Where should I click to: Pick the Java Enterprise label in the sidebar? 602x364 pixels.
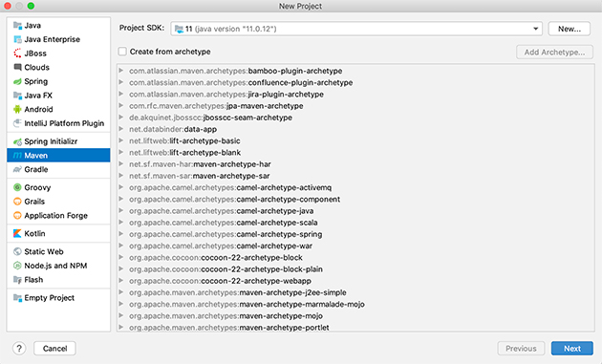(53, 39)
